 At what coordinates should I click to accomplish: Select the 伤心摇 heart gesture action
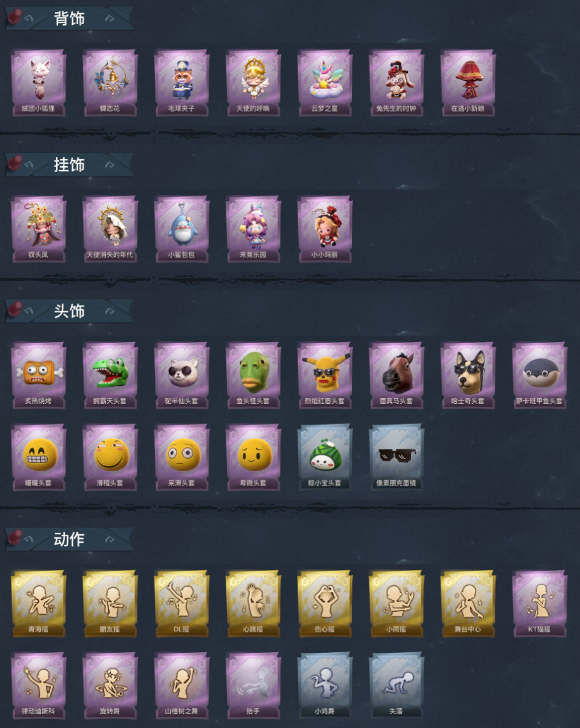[x=325, y=604]
